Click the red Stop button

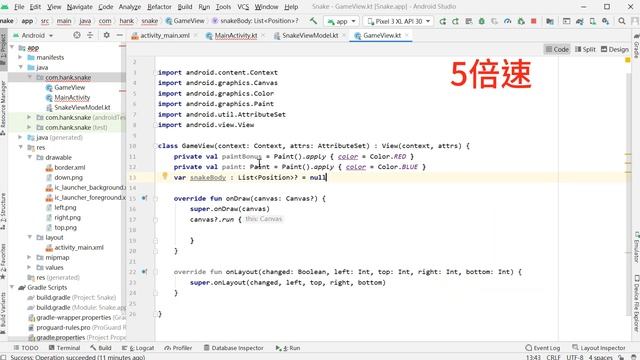pos(533,21)
